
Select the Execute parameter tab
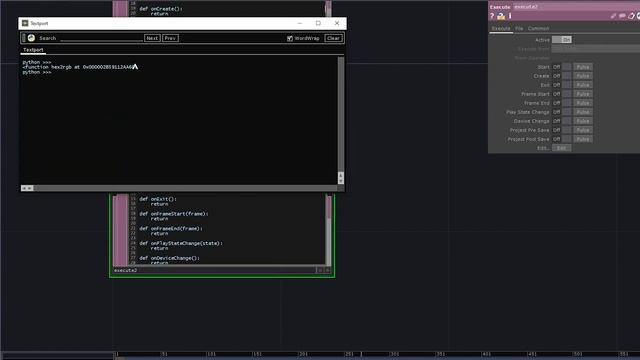(501, 29)
